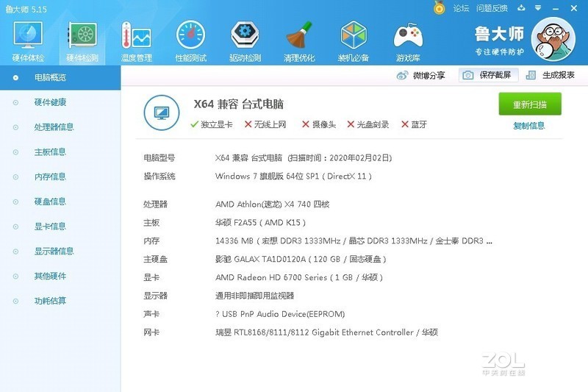The image size is (588, 392).
Task: Click the 光盘刻录 status indicator
Action: 368,124
